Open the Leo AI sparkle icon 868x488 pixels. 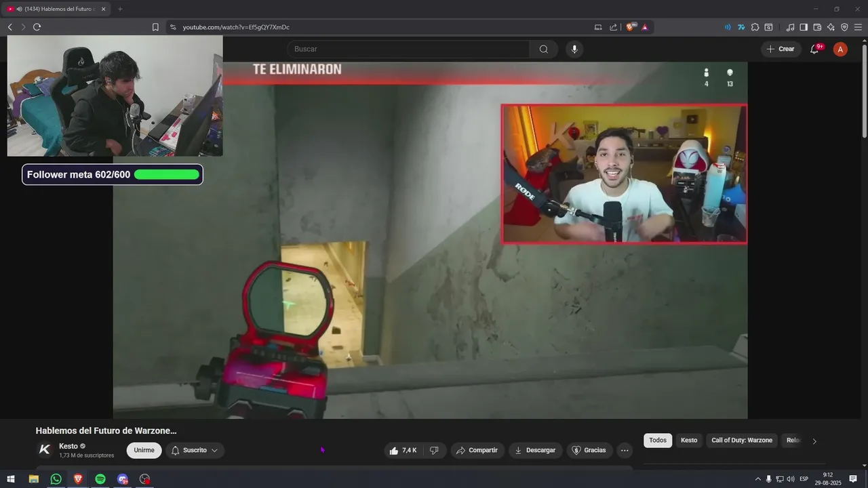pos(831,27)
